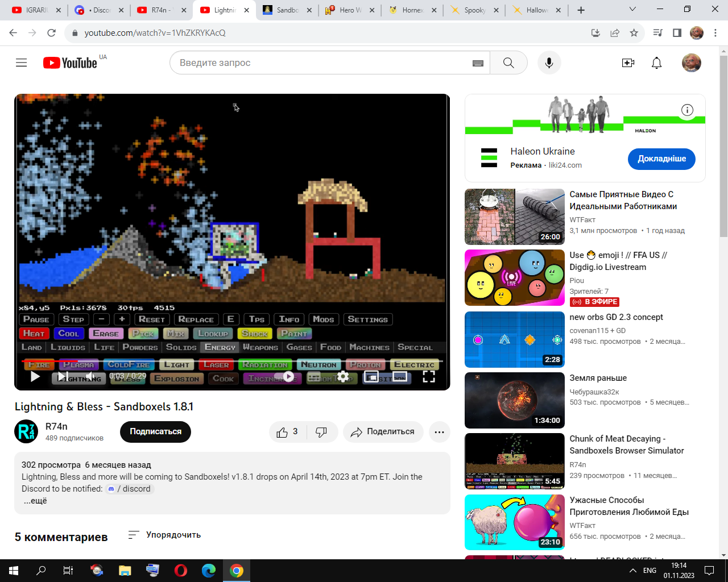Viewport: 728px width, 582px height.
Task: Start voice search with the microphone
Action: click(x=549, y=63)
